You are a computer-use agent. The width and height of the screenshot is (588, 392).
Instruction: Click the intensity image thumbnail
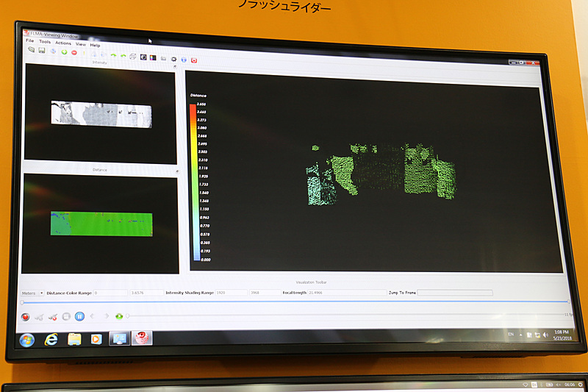point(101,115)
